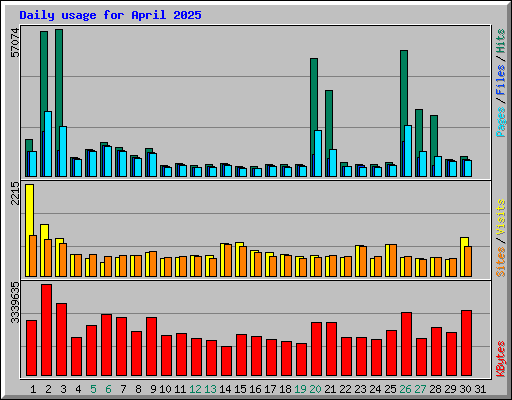
Task: Click the cyan pages bar for day 2
Action: pyautogui.click(x=48, y=144)
